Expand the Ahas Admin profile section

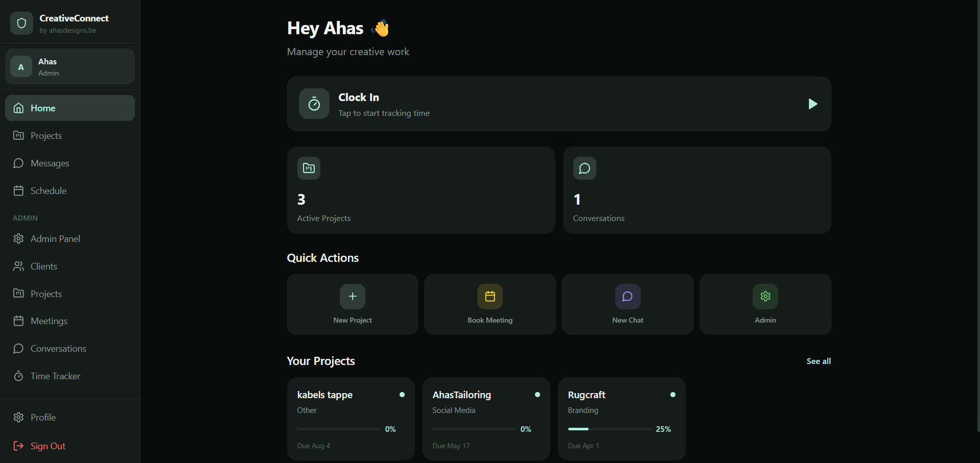69,66
